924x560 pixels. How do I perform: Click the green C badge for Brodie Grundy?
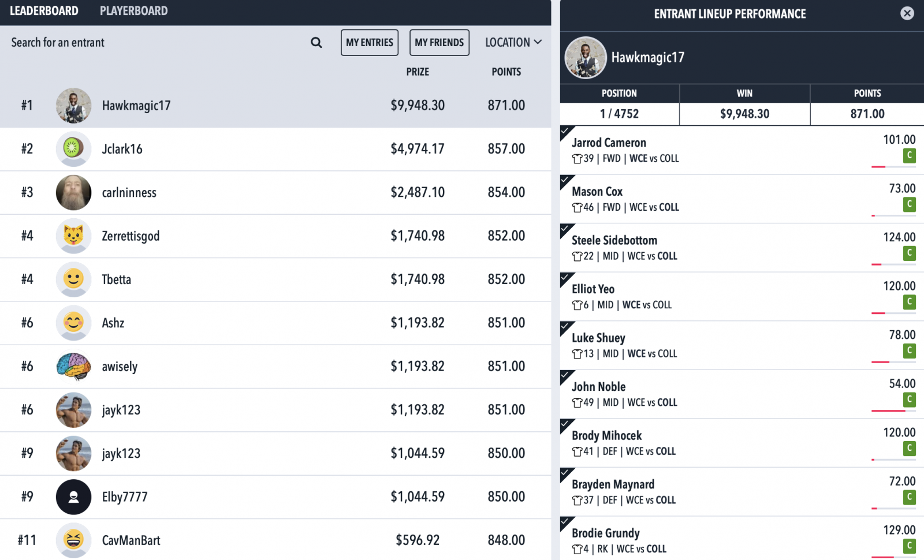point(910,546)
